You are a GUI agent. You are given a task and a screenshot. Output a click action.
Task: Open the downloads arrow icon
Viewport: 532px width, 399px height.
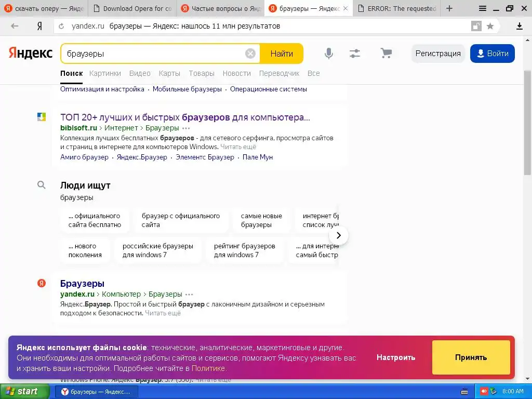point(519,26)
